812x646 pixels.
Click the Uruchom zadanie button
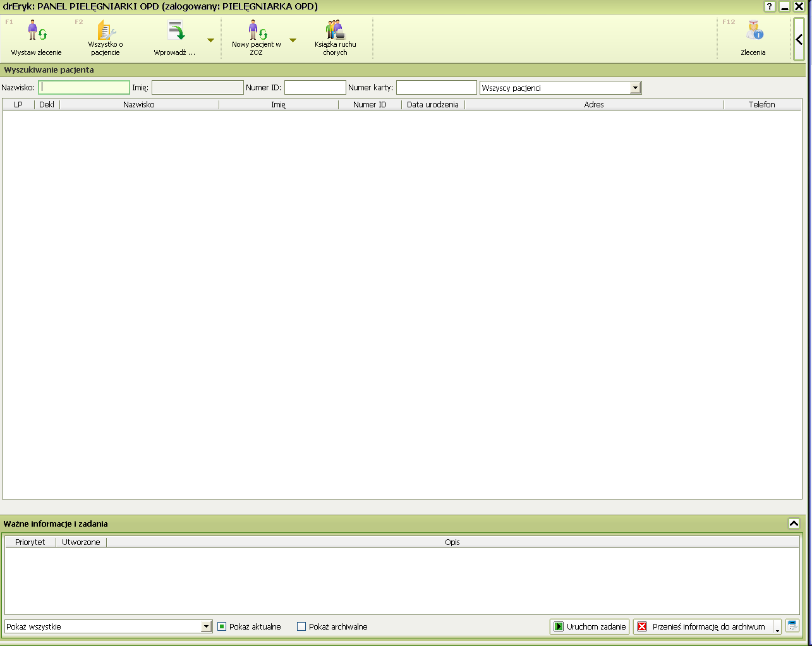tap(590, 626)
